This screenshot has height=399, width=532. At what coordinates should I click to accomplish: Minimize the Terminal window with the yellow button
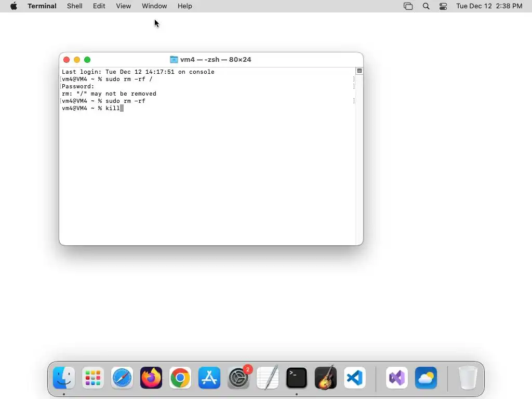[77, 60]
